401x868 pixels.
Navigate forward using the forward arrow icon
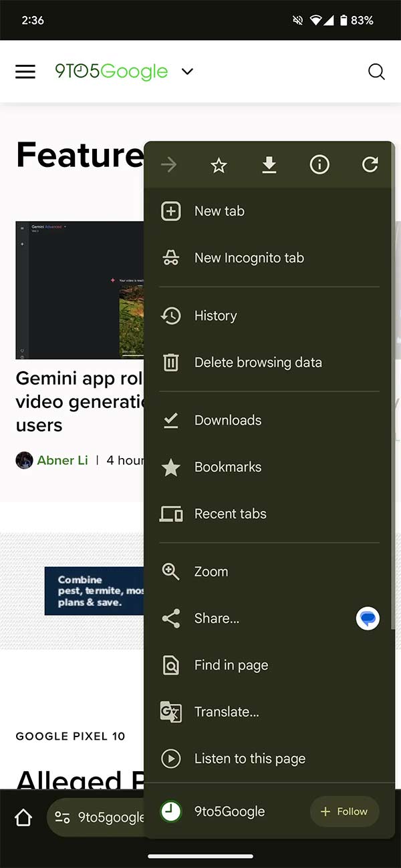(x=169, y=165)
